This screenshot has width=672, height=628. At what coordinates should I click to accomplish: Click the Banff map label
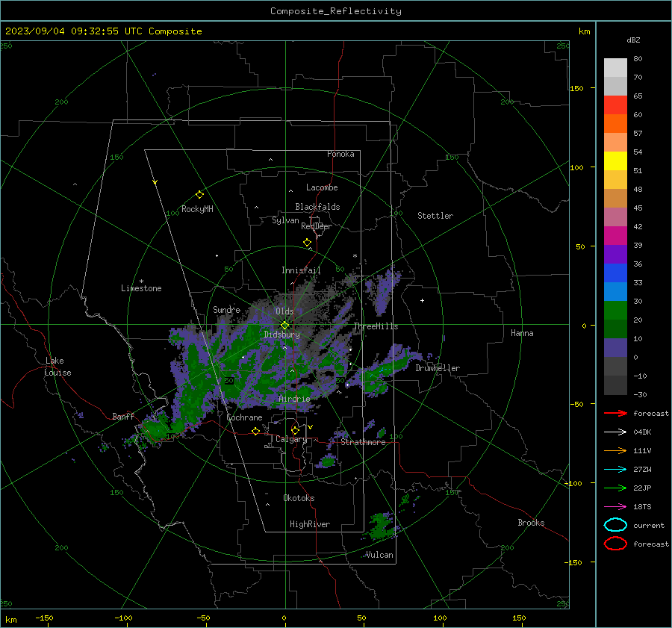pos(123,416)
